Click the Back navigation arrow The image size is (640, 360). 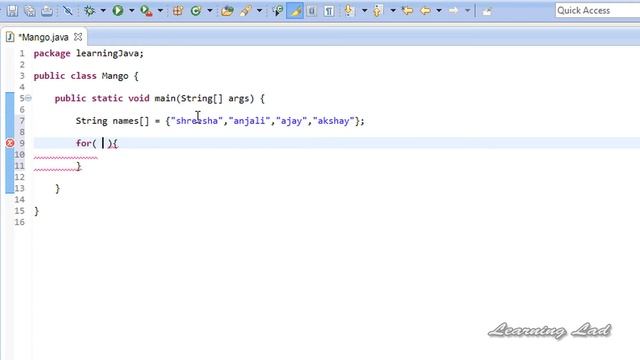425,11
